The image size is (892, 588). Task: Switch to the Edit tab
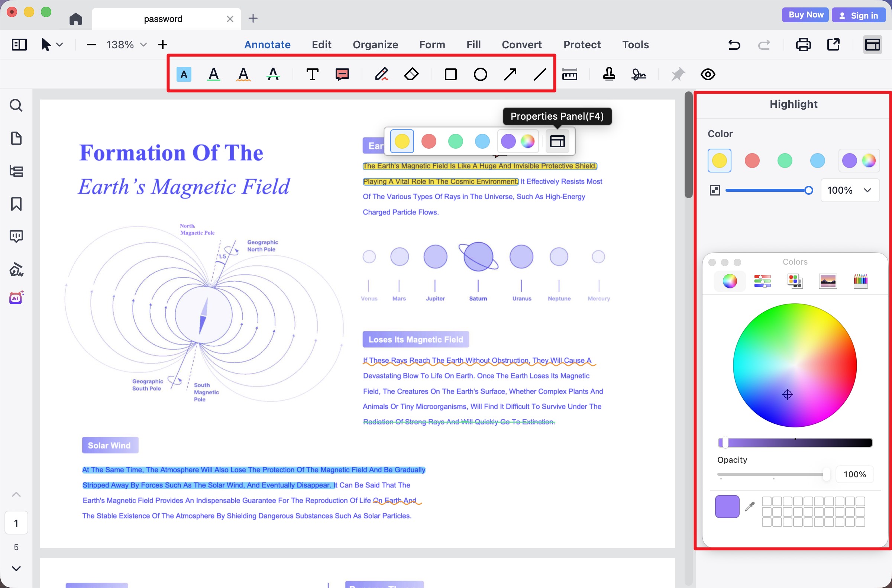(321, 45)
